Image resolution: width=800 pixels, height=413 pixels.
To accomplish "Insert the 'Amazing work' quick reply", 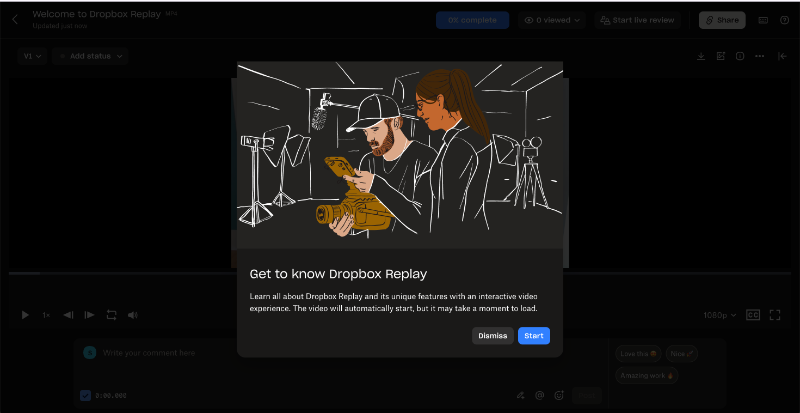I will [x=646, y=376].
